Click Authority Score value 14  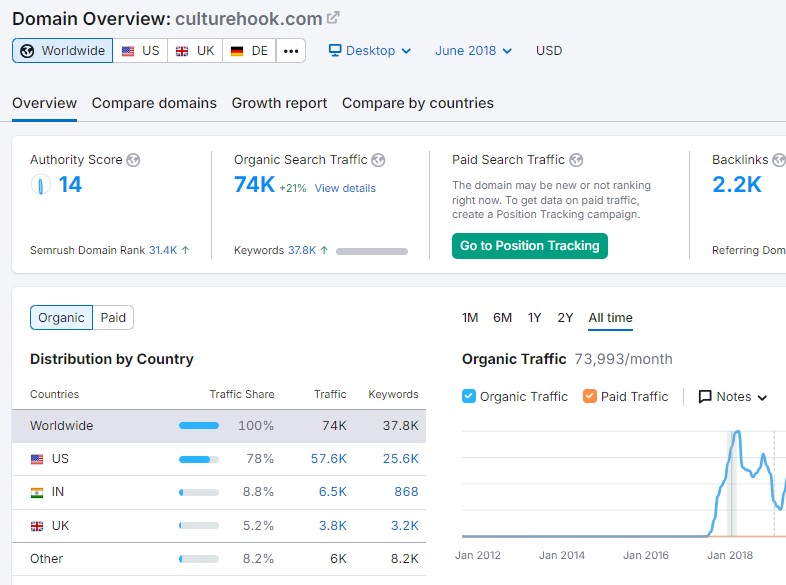70,184
